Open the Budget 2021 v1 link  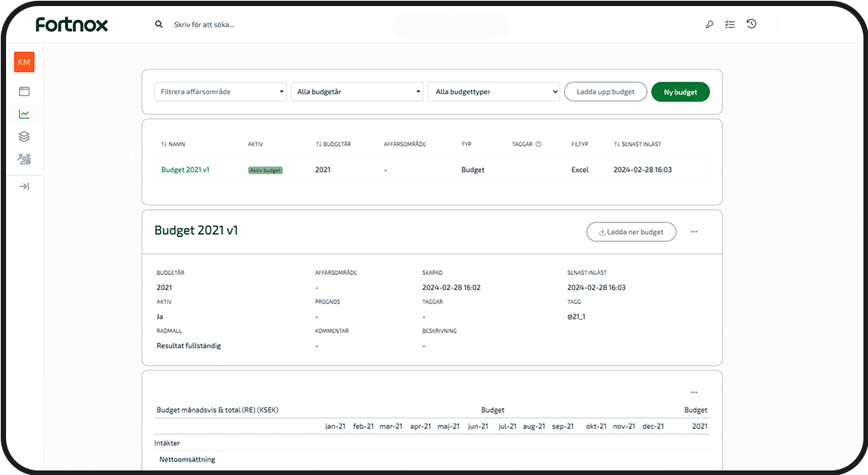pos(186,170)
